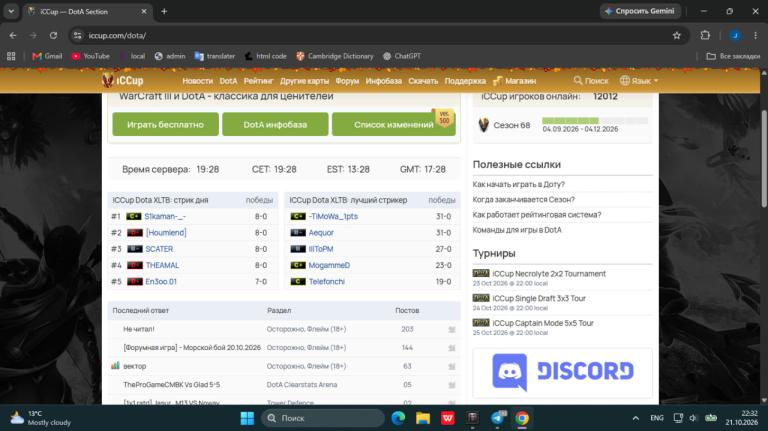Open the DotA menu item
Viewport: 768px width, 431px height.
[x=228, y=81]
